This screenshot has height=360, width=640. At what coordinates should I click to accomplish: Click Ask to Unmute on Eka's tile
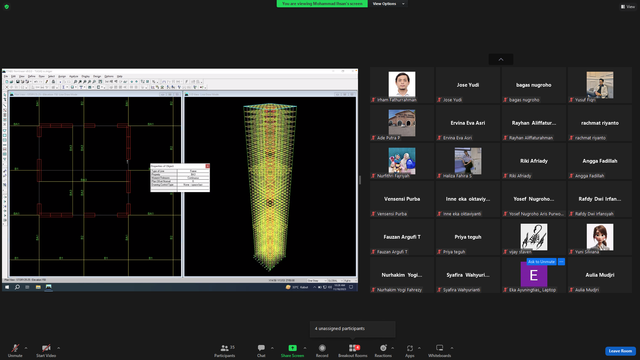pyautogui.click(x=542, y=262)
